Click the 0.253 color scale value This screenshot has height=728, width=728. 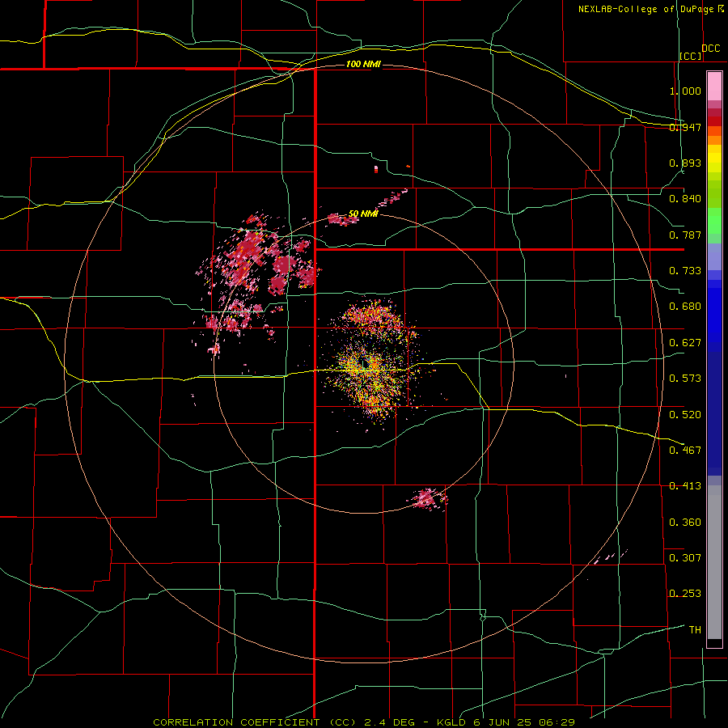pos(685,594)
